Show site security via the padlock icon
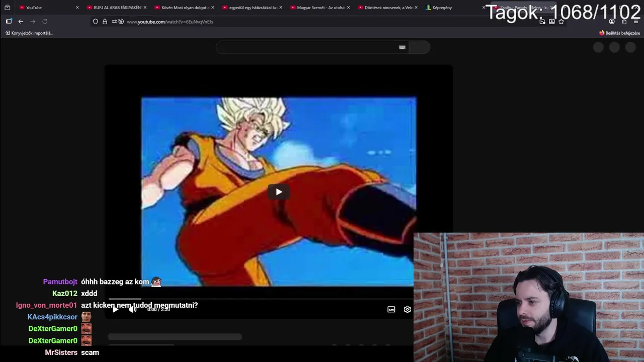 point(105,22)
